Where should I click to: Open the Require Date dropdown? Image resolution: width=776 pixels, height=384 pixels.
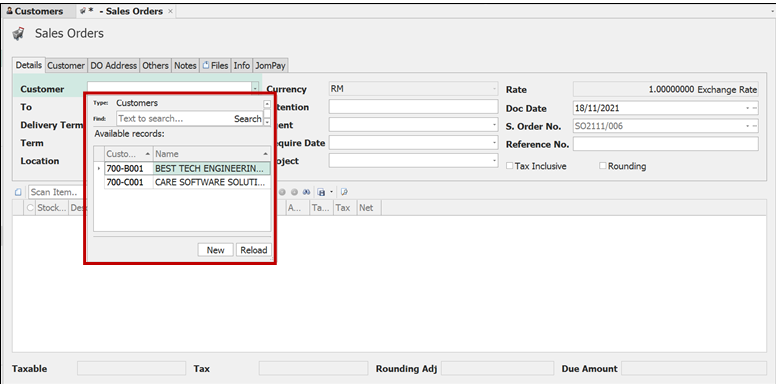coord(495,143)
